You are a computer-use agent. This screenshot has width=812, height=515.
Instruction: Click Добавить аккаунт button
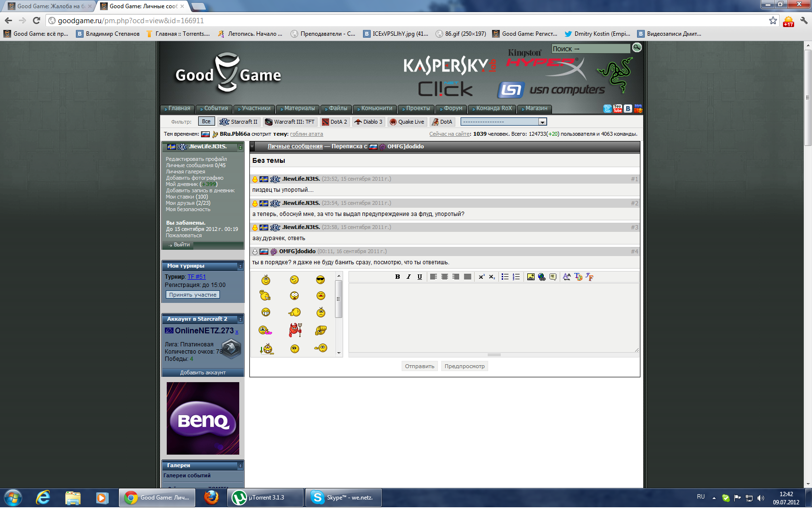point(203,372)
